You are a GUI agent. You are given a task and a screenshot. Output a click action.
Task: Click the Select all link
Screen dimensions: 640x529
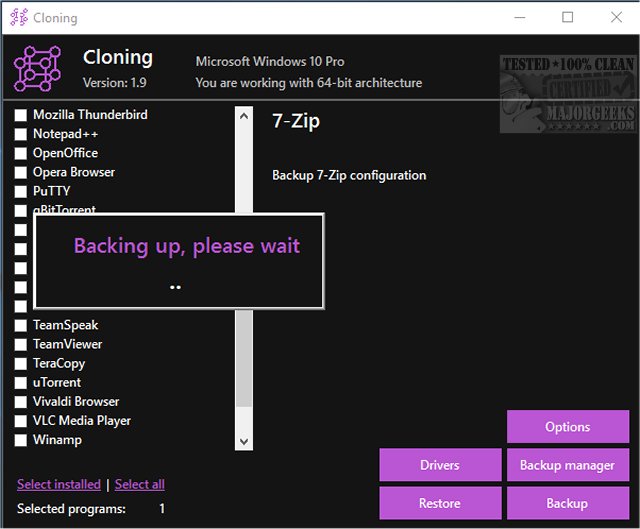coord(140,485)
